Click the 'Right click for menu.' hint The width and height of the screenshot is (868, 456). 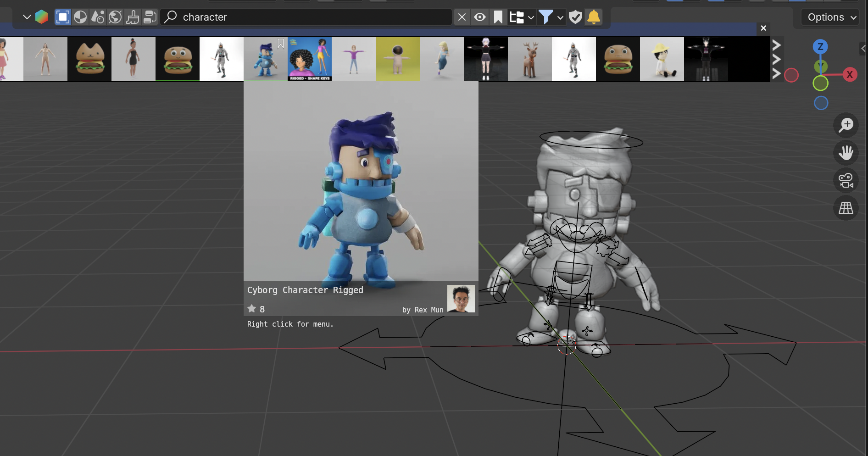click(290, 324)
